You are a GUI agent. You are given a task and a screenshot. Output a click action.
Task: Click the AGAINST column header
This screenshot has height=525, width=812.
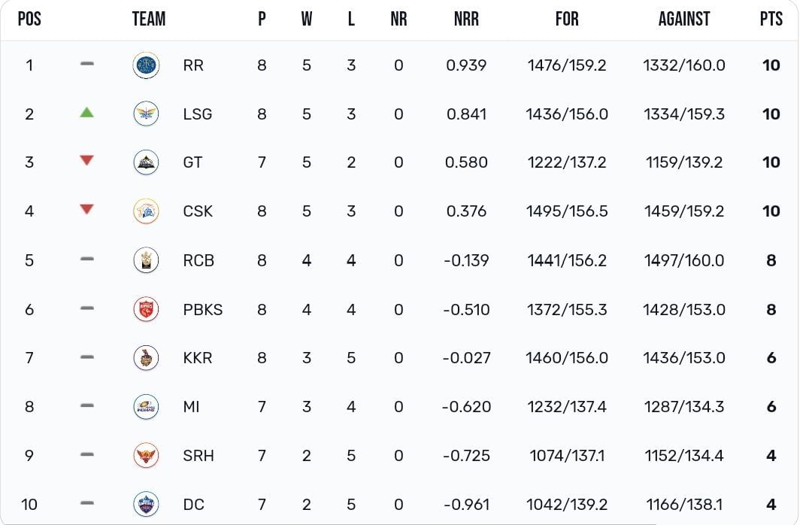pos(683,19)
